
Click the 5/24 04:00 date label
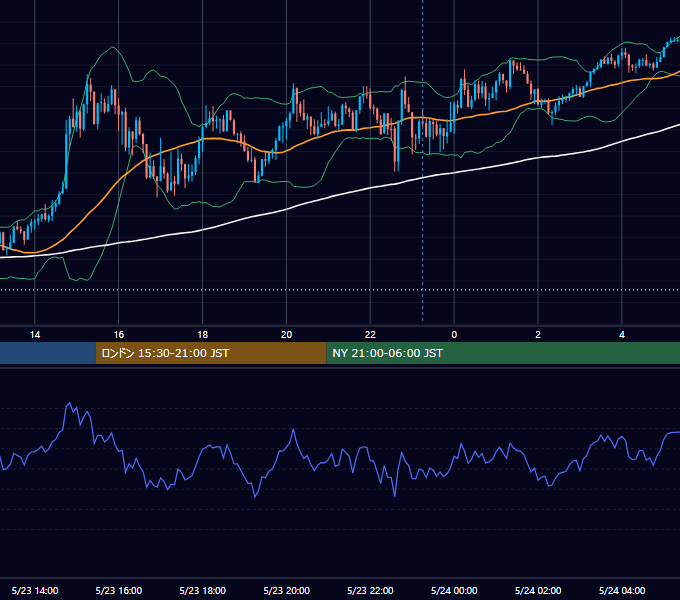[x=622, y=590]
